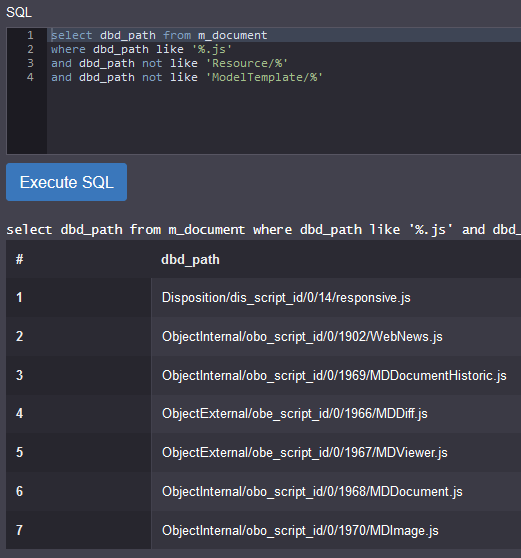Select the responsive.js result row
This screenshot has height=558, width=521.
click(263, 298)
